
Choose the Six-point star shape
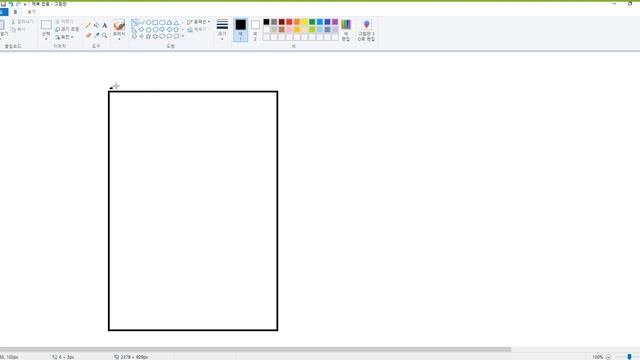[156, 36]
